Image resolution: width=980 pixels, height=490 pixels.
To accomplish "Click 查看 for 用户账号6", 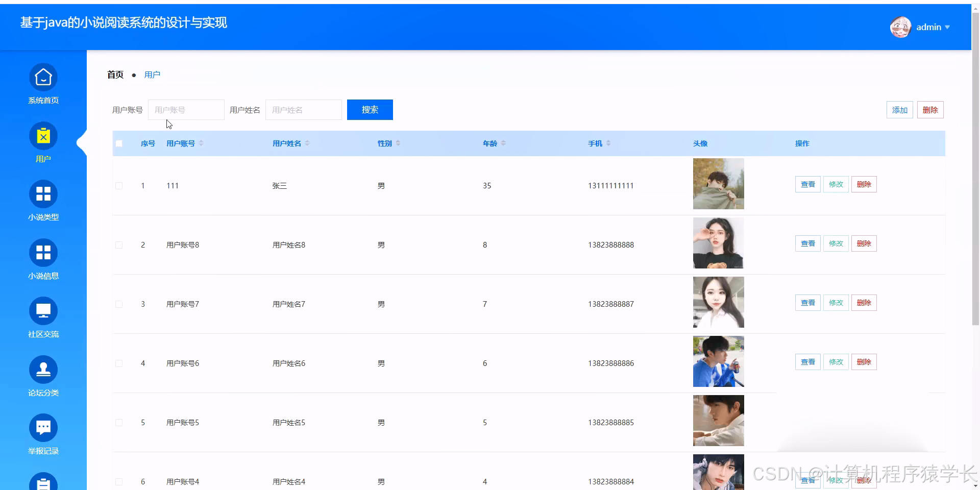I will click(808, 362).
